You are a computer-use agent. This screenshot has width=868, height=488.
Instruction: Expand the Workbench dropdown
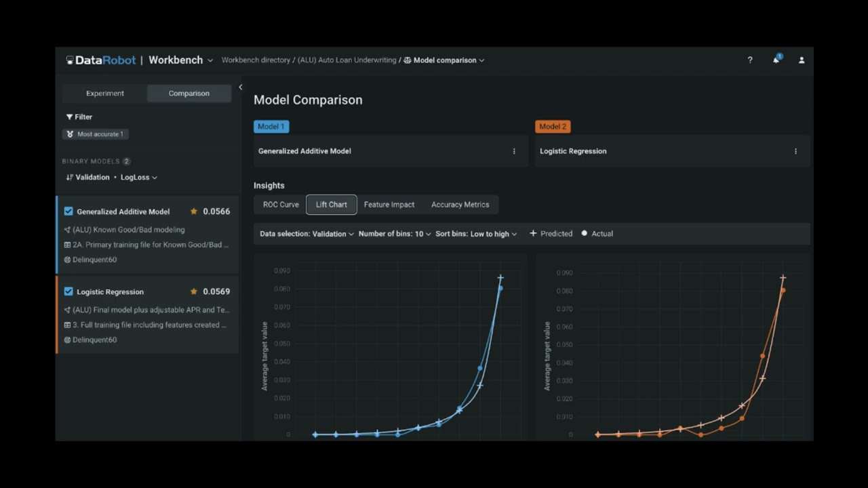(x=181, y=60)
